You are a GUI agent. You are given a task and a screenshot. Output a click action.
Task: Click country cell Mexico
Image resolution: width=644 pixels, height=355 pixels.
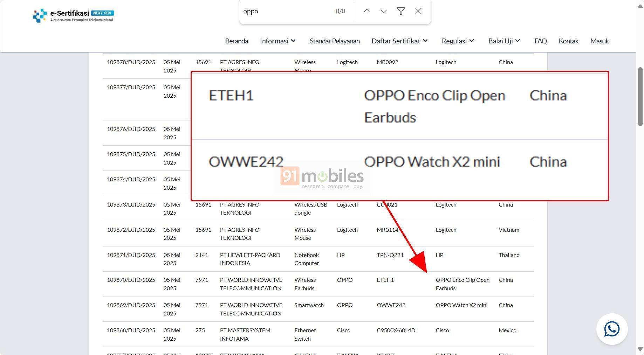(x=507, y=330)
